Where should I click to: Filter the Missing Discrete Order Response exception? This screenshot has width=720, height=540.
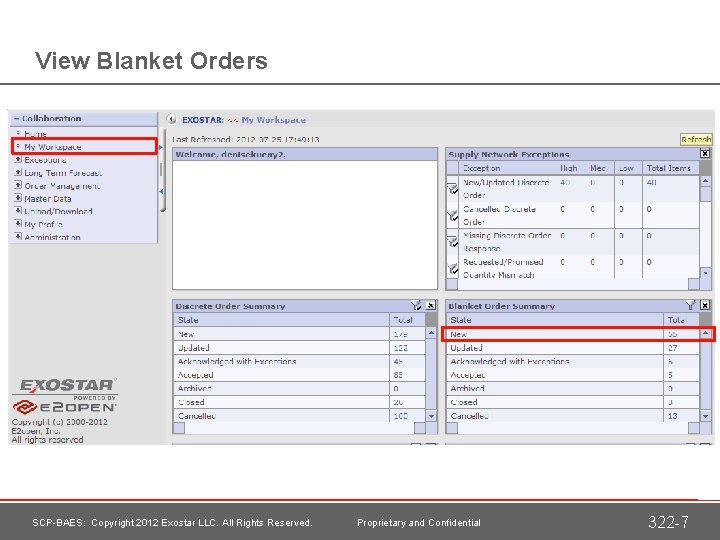pos(452,242)
